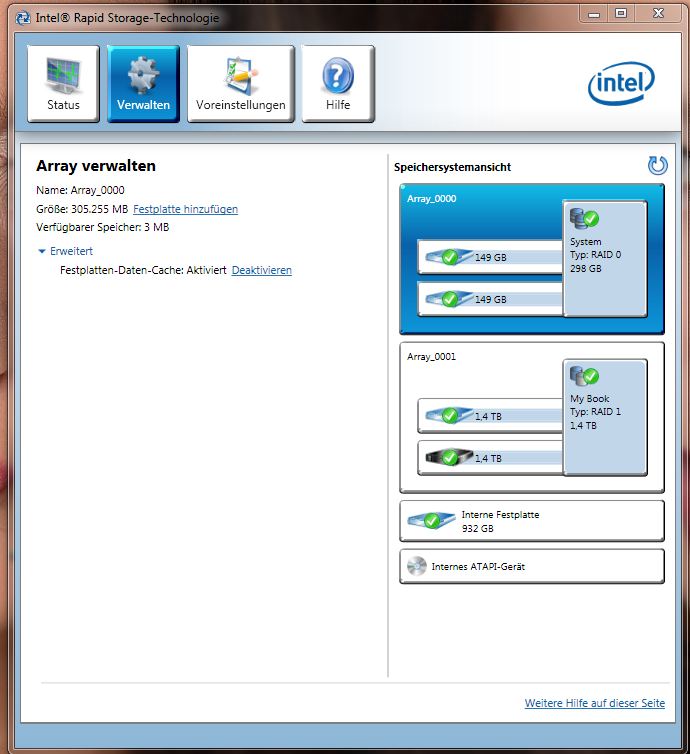This screenshot has width=690, height=754.
Task: Click the Array verwalten heading
Action: click(96, 166)
